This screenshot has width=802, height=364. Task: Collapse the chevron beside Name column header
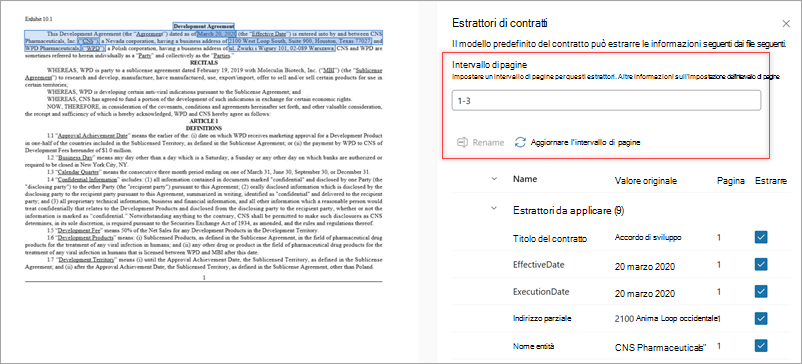pos(494,179)
